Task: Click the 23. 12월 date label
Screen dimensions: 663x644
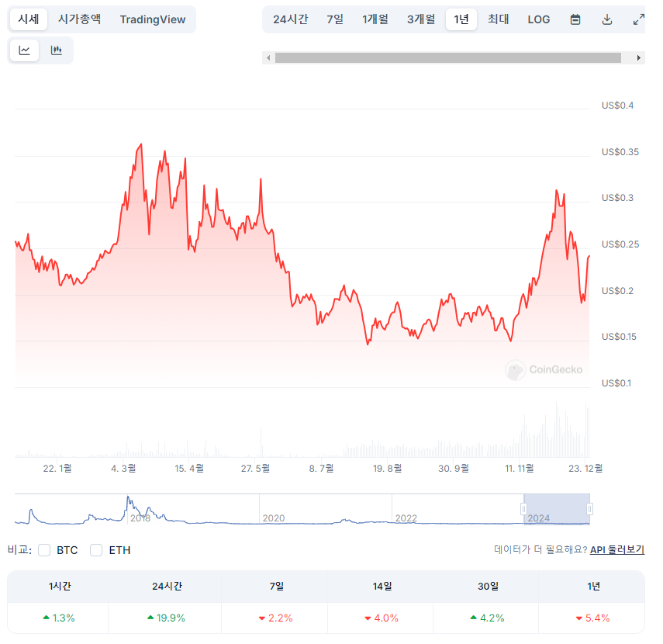Action: [585, 469]
